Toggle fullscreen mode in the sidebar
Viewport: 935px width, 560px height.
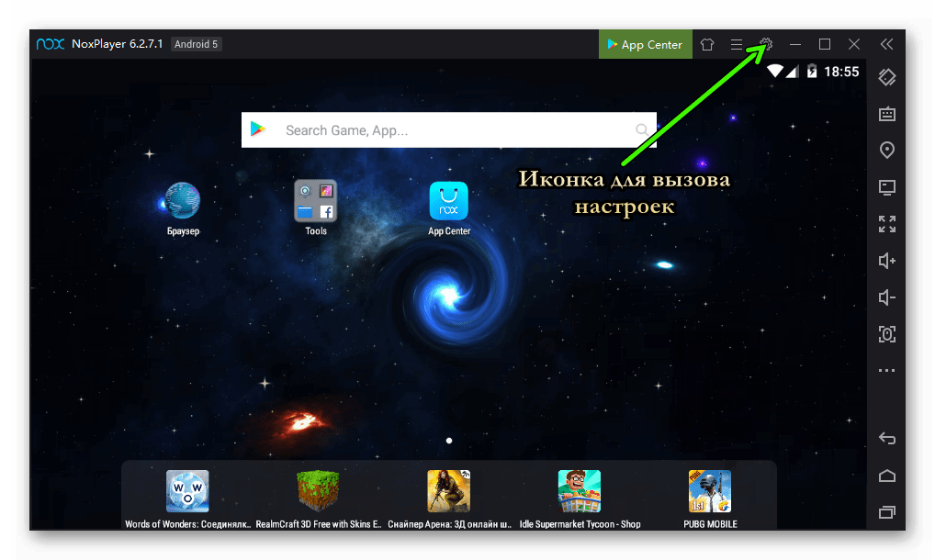pyautogui.click(x=886, y=224)
